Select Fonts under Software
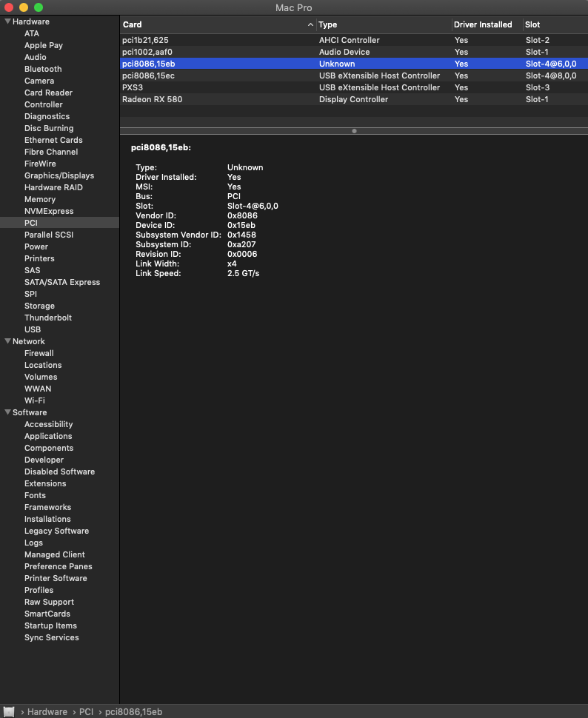588x718 pixels. coord(35,495)
